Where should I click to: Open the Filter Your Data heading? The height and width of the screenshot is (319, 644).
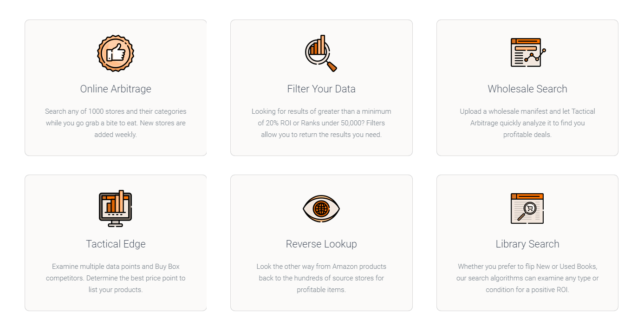tap(321, 89)
